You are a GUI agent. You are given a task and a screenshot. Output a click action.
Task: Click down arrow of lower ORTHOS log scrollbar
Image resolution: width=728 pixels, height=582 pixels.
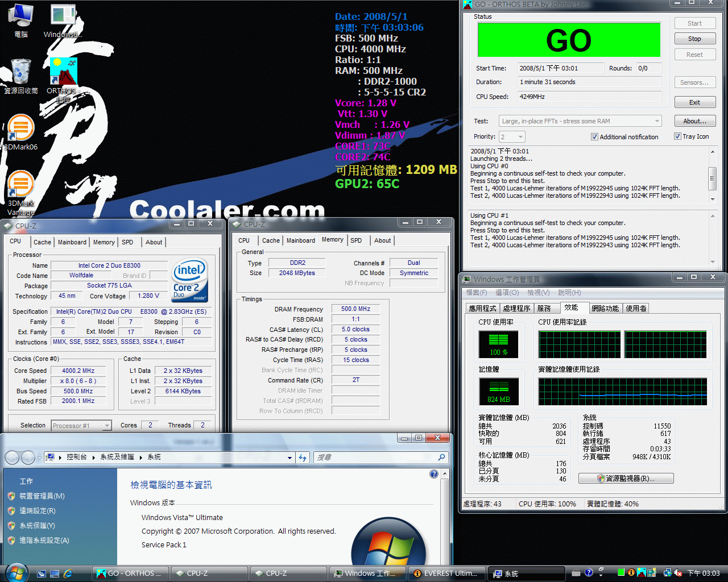click(712, 262)
